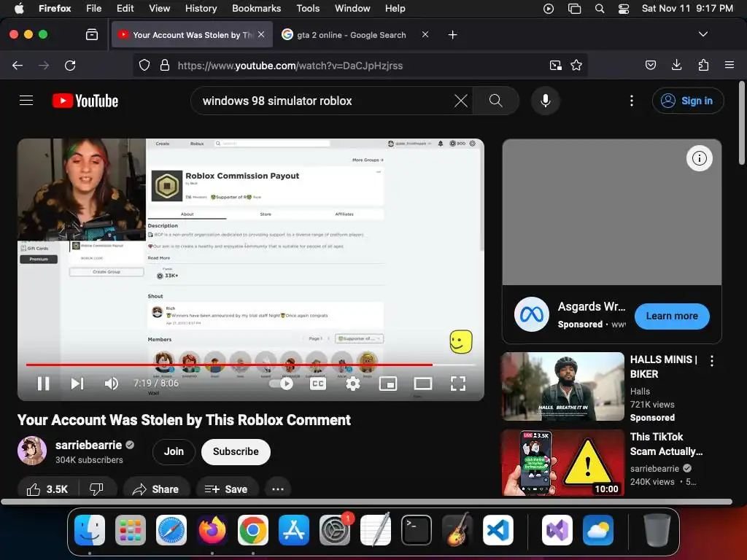The width and height of the screenshot is (747, 560).
Task: Search with your voice microphone
Action: point(546,101)
